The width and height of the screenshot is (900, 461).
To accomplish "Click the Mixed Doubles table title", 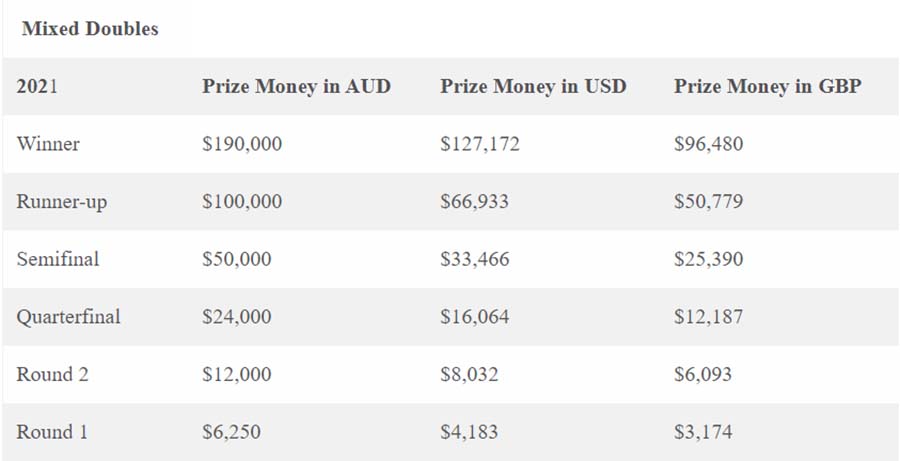I will pos(90,29).
